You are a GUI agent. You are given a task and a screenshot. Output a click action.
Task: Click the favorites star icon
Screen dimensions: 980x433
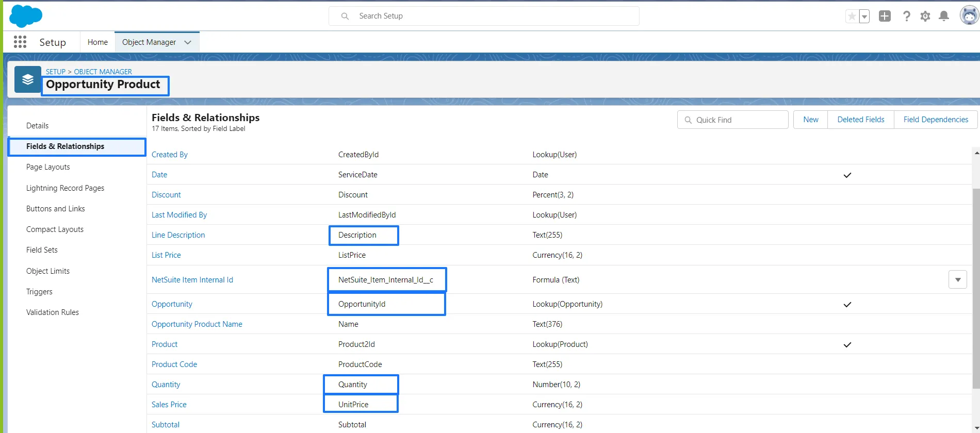coord(852,16)
